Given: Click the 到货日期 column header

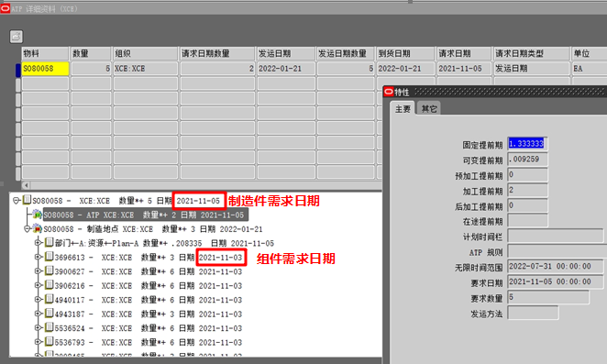Looking at the screenshot, I should pyautogui.click(x=405, y=53).
